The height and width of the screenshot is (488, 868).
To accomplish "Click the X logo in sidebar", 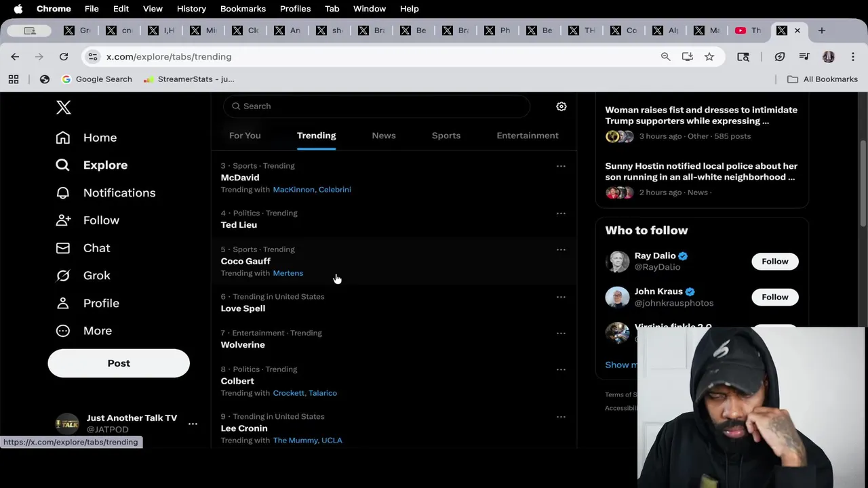I will tap(63, 107).
